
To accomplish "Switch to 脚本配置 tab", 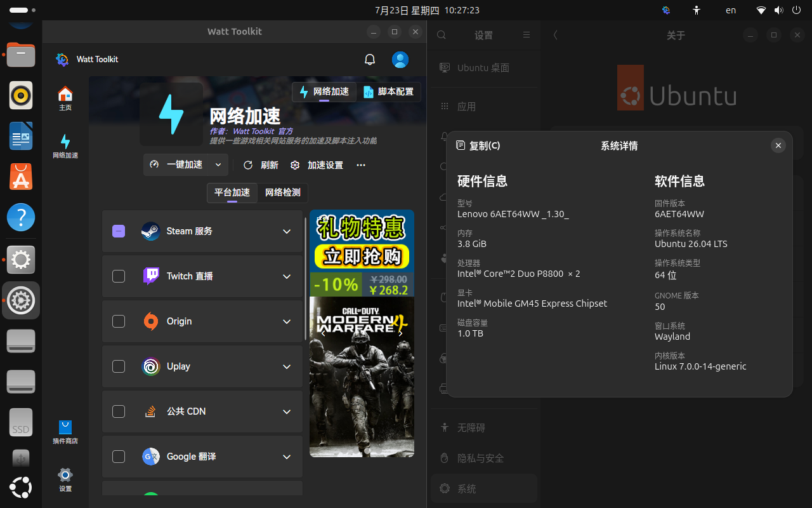I will (x=389, y=91).
